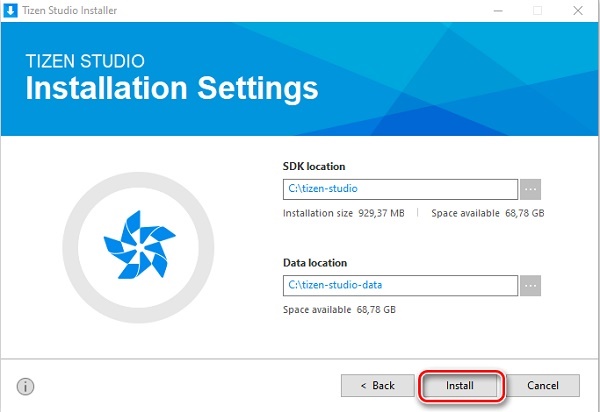Edit the Data location path field
The width and height of the screenshot is (600, 412).
[x=400, y=286]
